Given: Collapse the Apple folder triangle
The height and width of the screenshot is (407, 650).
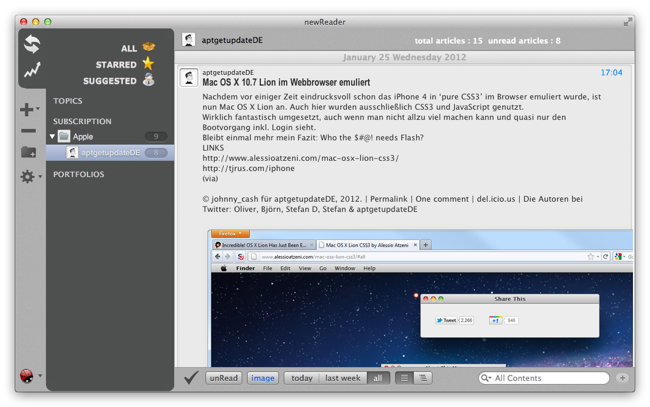Looking at the screenshot, I should pyautogui.click(x=52, y=136).
